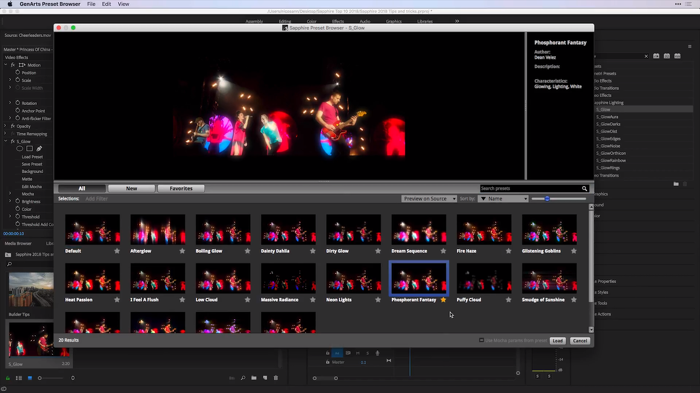Toggle Anchor Point stopwatch icon
Screen dimensions: 700x393
(18, 110)
